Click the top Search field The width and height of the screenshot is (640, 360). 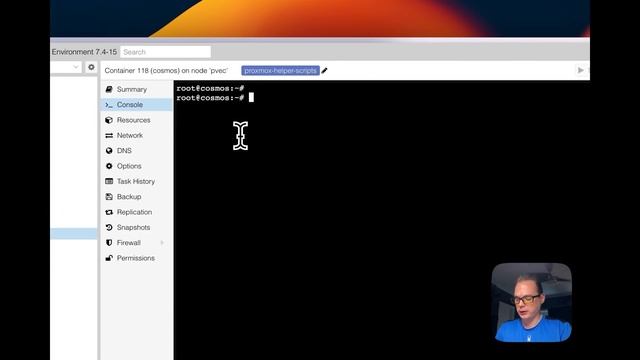[165, 52]
